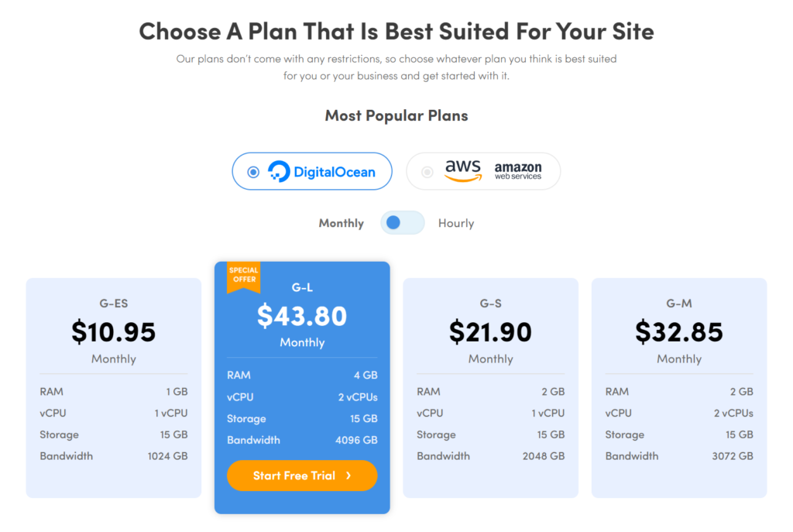793x532 pixels.
Task: Click the DigitalOcean logo icon
Action: (277, 170)
